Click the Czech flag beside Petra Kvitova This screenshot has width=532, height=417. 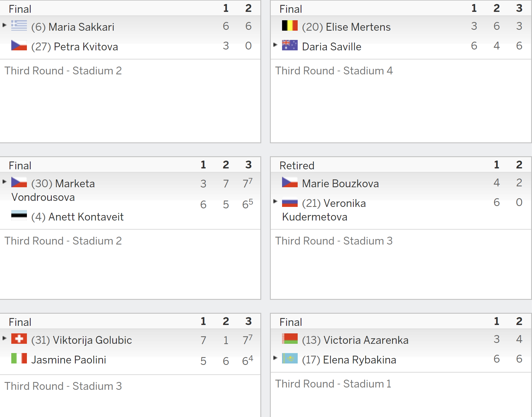pos(19,45)
